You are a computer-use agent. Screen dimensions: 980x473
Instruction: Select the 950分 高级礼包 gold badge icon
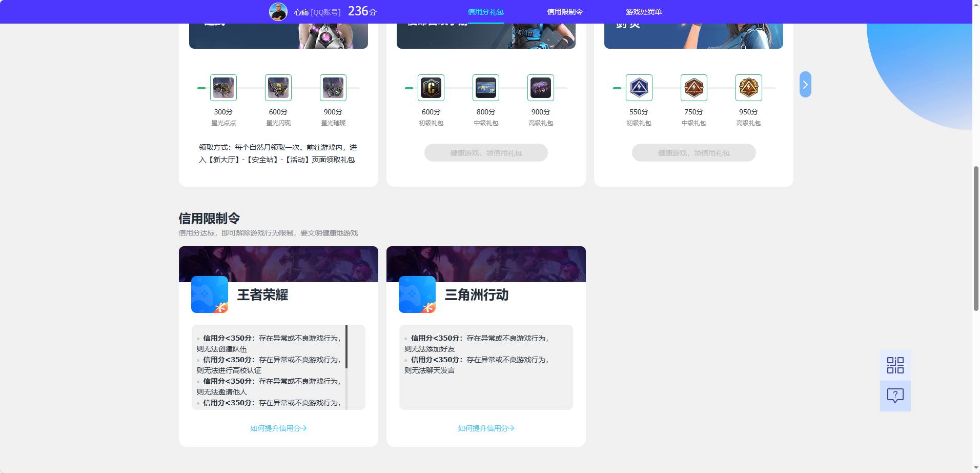pyautogui.click(x=749, y=88)
